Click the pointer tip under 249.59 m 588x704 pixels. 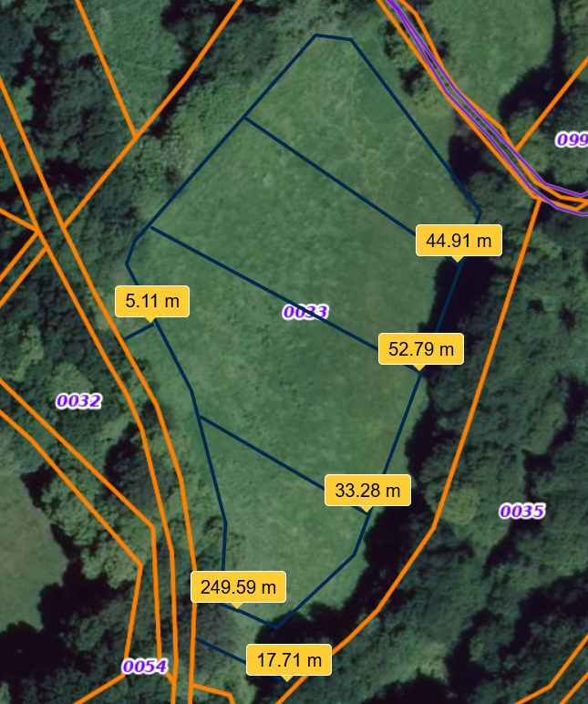click(x=236, y=606)
